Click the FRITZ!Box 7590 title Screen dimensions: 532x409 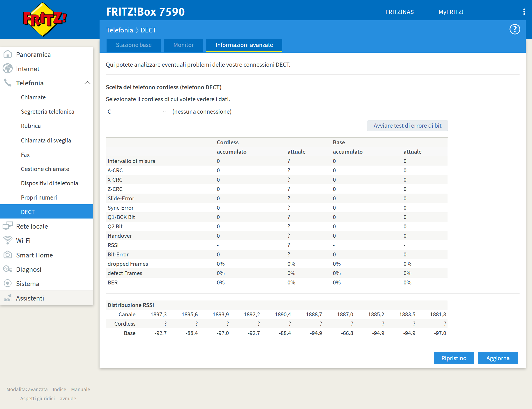tap(145, 12)
